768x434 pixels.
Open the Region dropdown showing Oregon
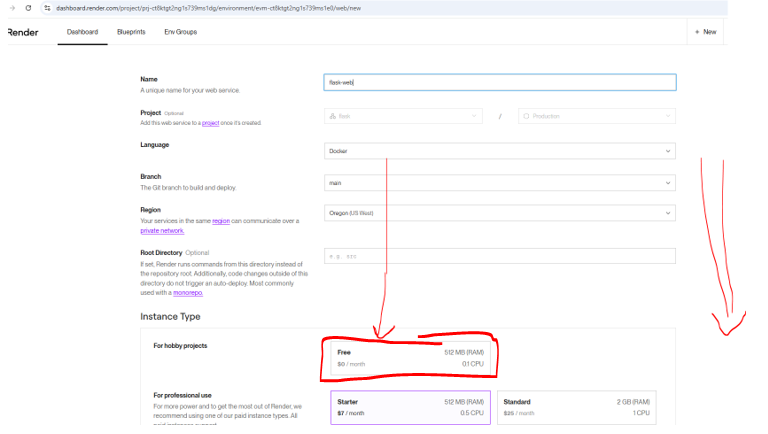(500, 213)
